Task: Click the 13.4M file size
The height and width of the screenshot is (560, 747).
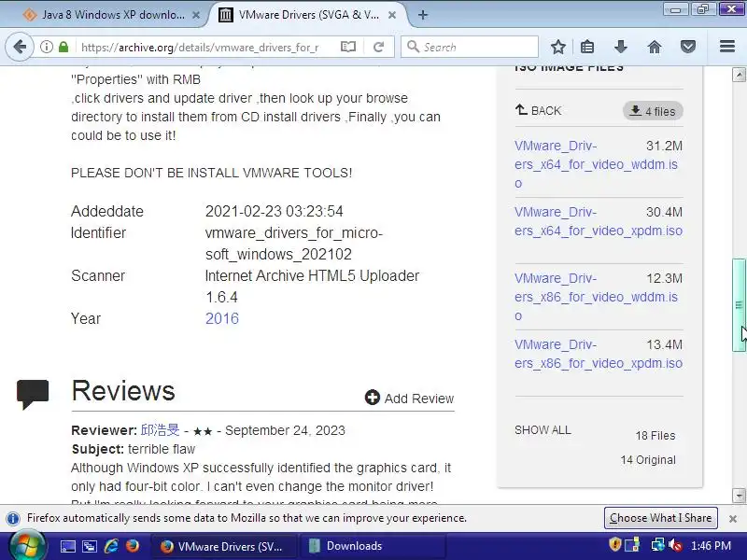Action: click(664, 344)
